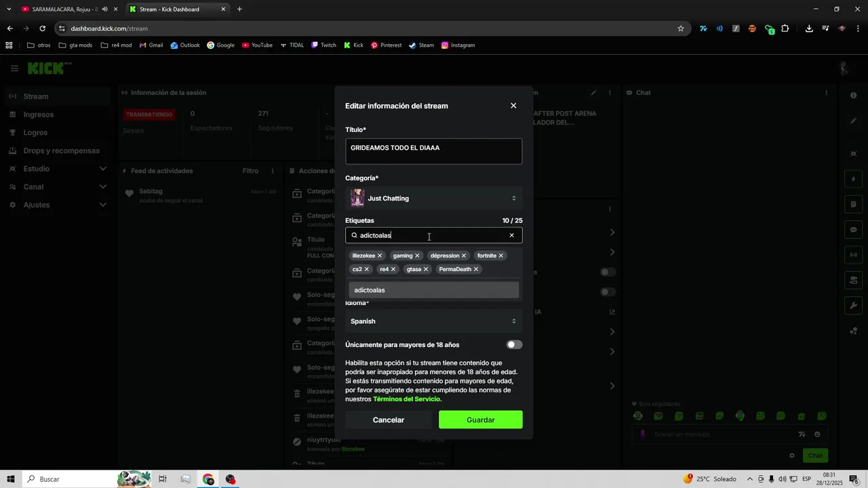The height and width of the screenshot is (488, 868).
Task: Click the green Chat send button
Action: click(x=815, y=455)
